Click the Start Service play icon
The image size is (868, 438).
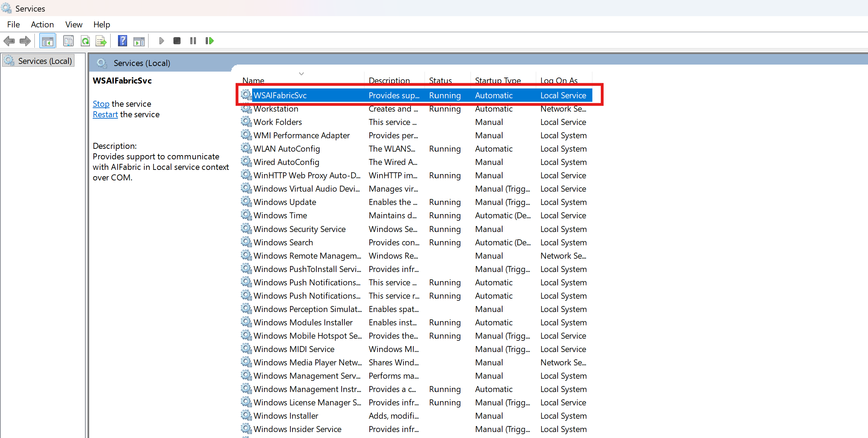pos(161,41)
